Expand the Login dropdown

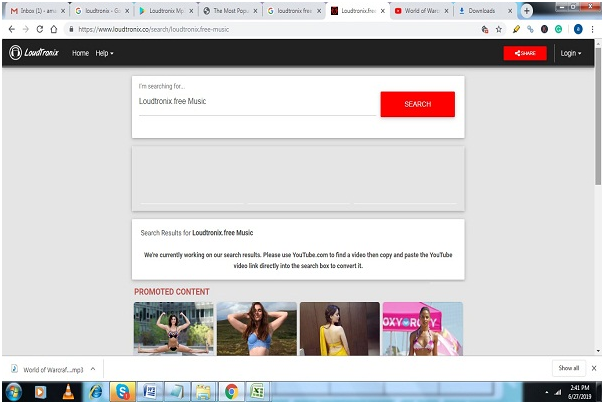click(570, 53)
